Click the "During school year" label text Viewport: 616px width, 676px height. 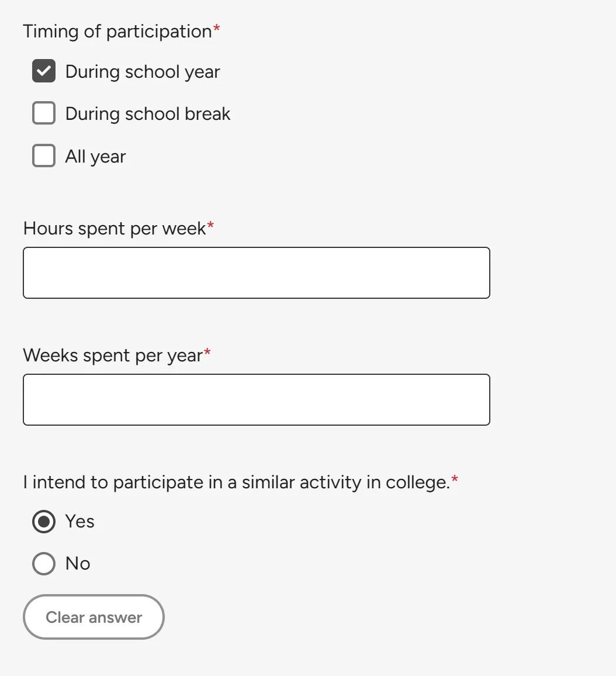click(143, 72)
